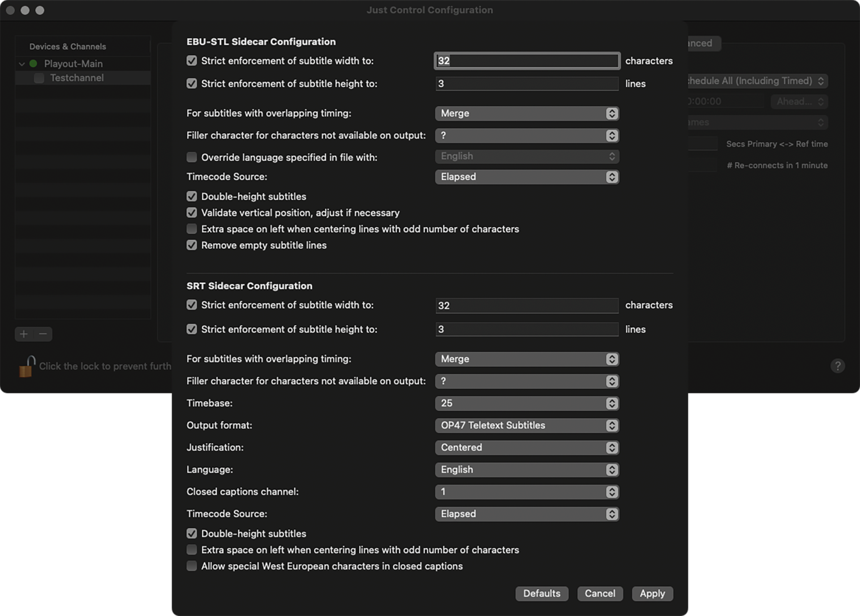Screen dimensions: 860x616
Task: Collapse the Playout-Main tree chevron
Action: [x=21, y=64]
